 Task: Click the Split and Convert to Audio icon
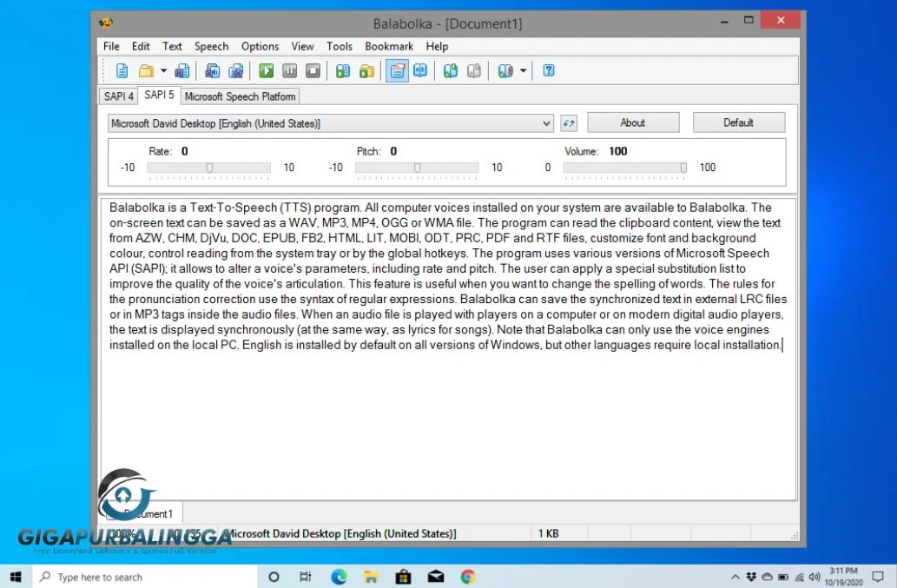point(235,71)
